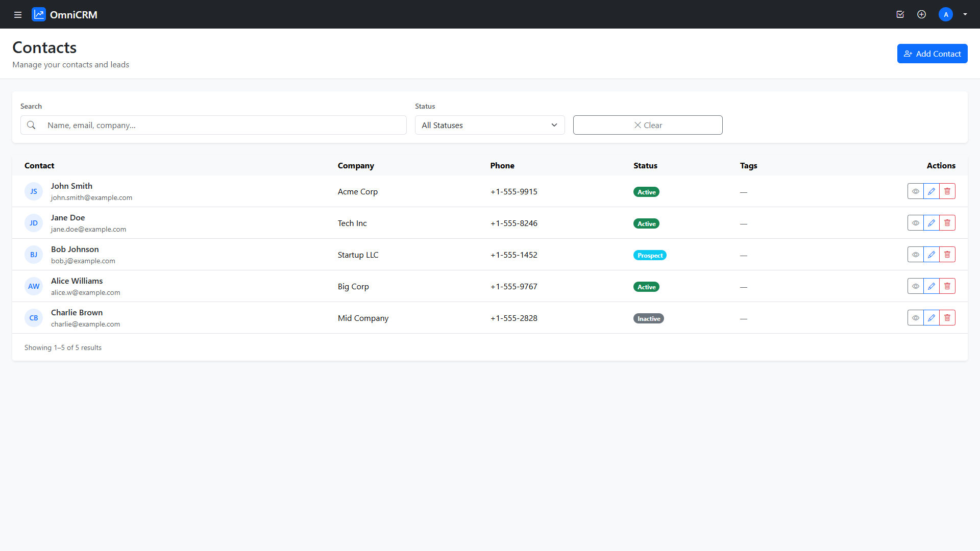Click email alice.w@example.com
The height and width of the screenshot is (551, 980).
[x=86, y=292]
